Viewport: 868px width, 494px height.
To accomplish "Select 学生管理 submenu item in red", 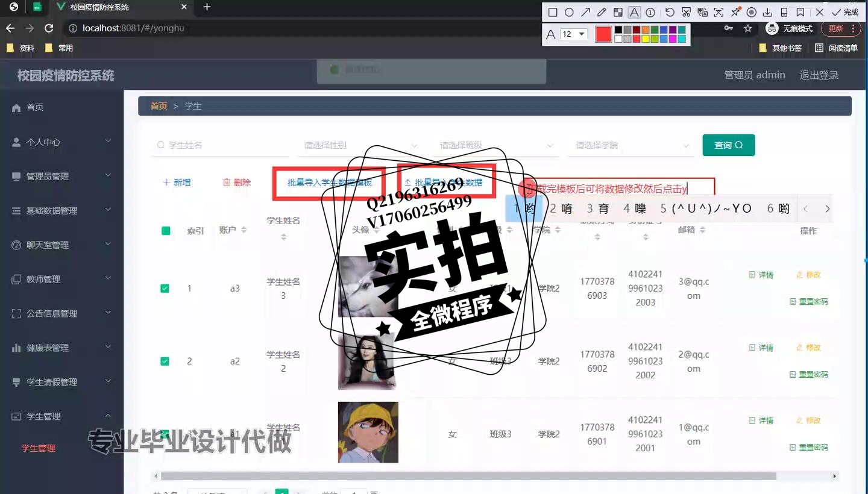I will [38, 448].
